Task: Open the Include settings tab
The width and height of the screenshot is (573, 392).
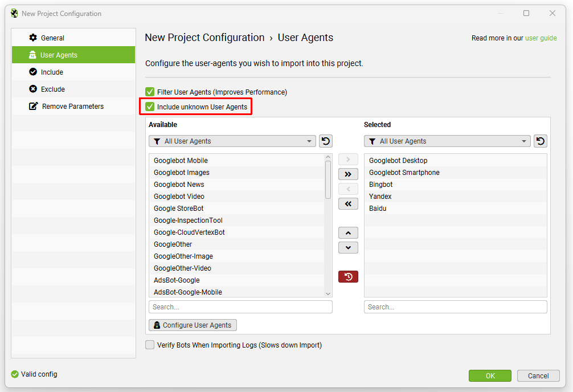Action: point(52,72)
